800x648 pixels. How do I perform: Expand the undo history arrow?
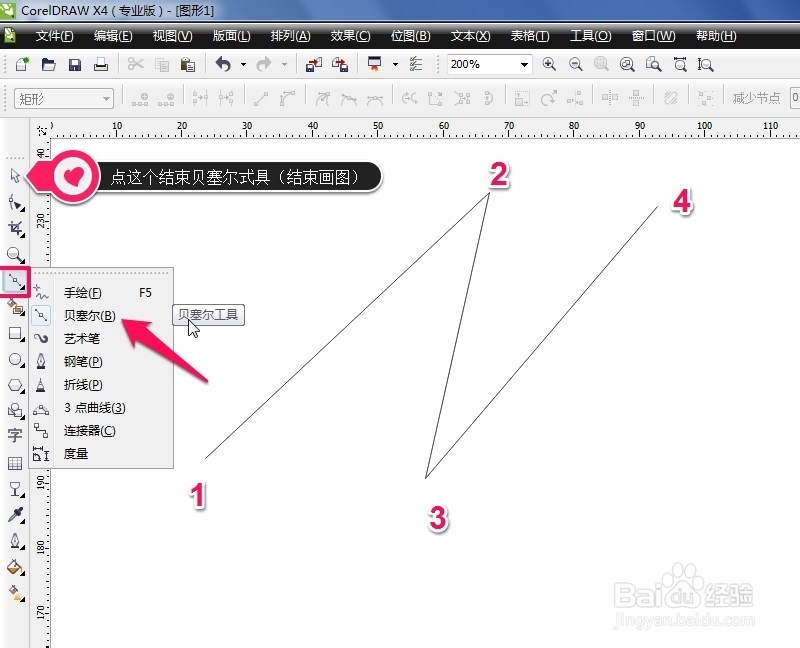243,64
